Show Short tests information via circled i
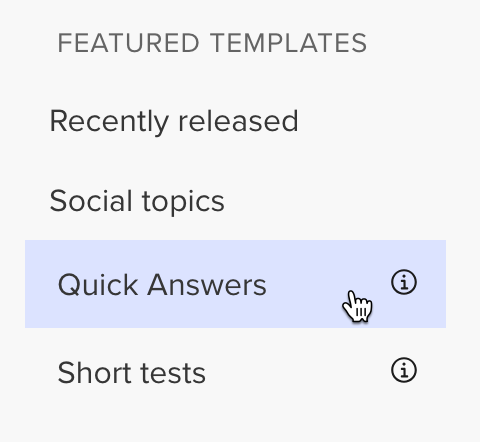Screen dimensions: 480x442 pos(404,370)
